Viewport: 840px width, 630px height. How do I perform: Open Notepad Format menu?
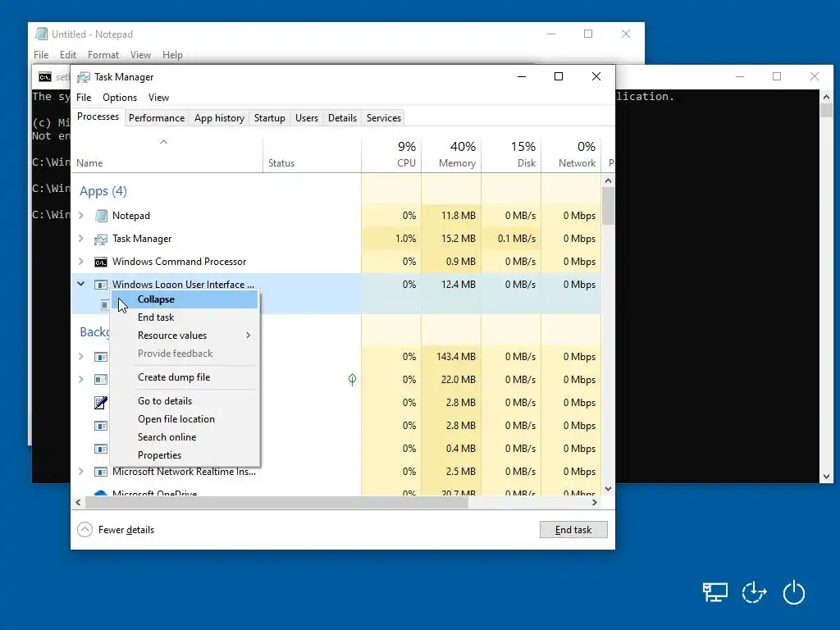coord(103,55)
